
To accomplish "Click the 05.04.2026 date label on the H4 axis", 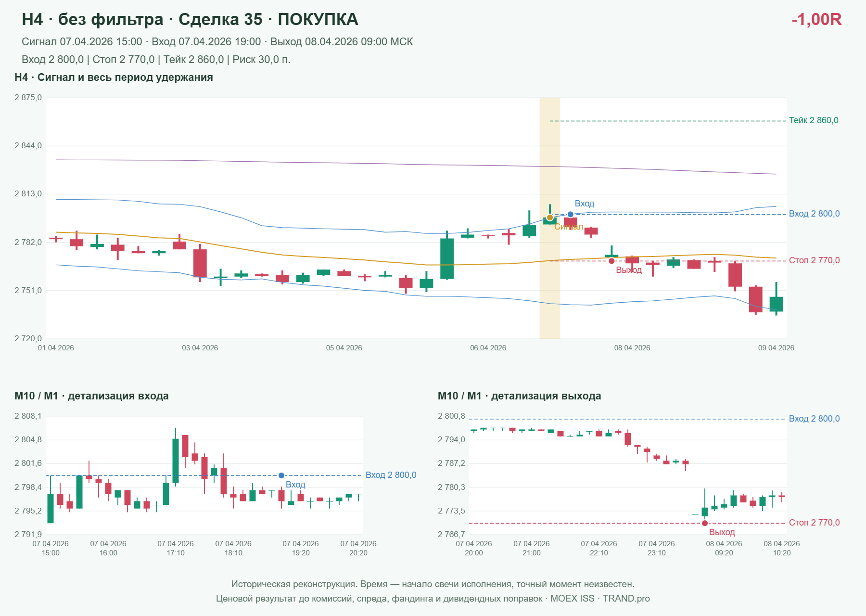I will (344, 348).
